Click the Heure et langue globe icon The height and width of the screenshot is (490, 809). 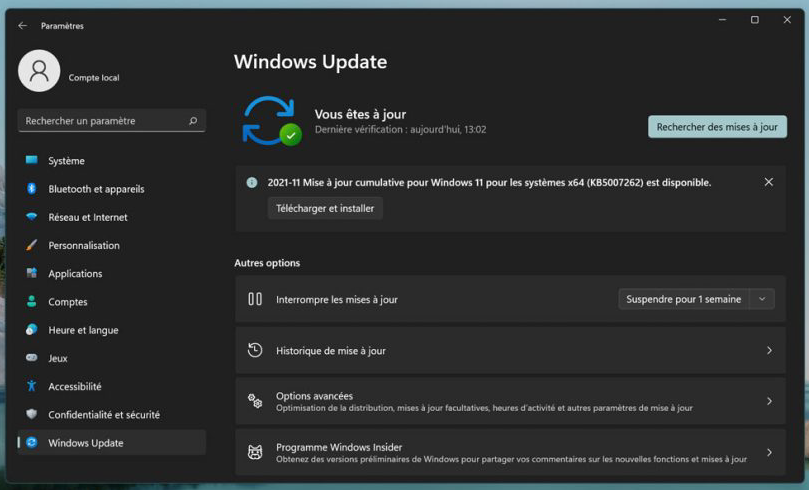pyautogui.click(x=31, y=329)
